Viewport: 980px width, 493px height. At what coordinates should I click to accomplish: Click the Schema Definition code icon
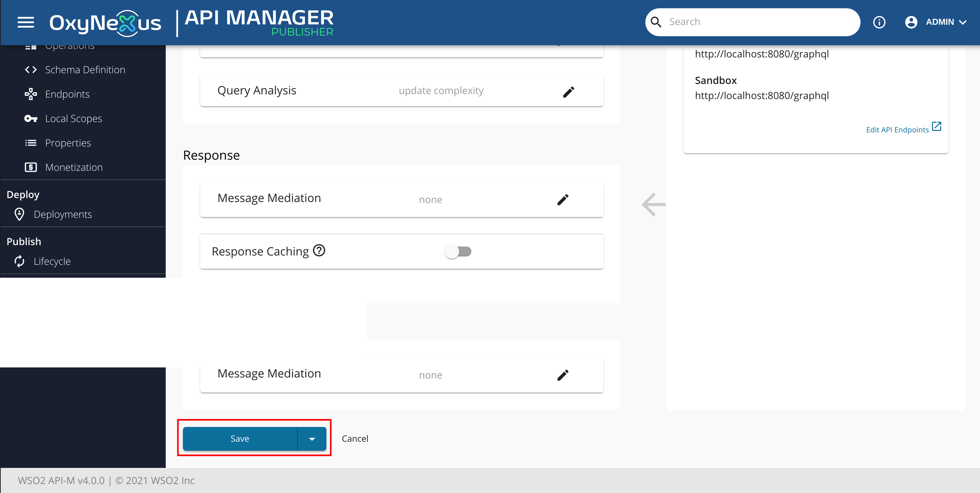(30, 70)
